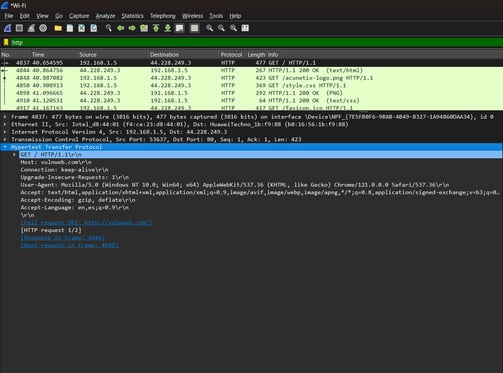Open the Go menu
Image resolution: width=503 pixels, height=373 pixels.
(x=59, y=16)
